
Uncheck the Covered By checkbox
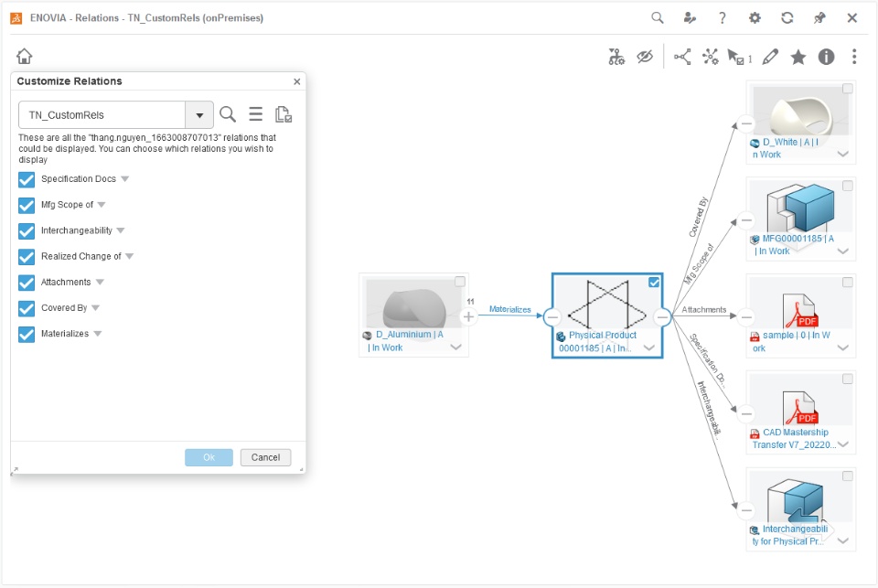click(x=27, y=308)
